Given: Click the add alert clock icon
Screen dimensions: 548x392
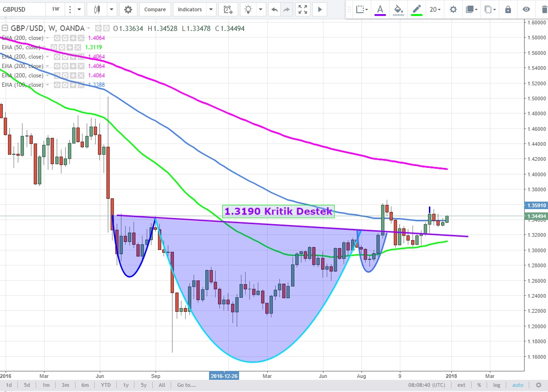Looking at the screenshot, I should pyautogui.click(x=228, y=9).
